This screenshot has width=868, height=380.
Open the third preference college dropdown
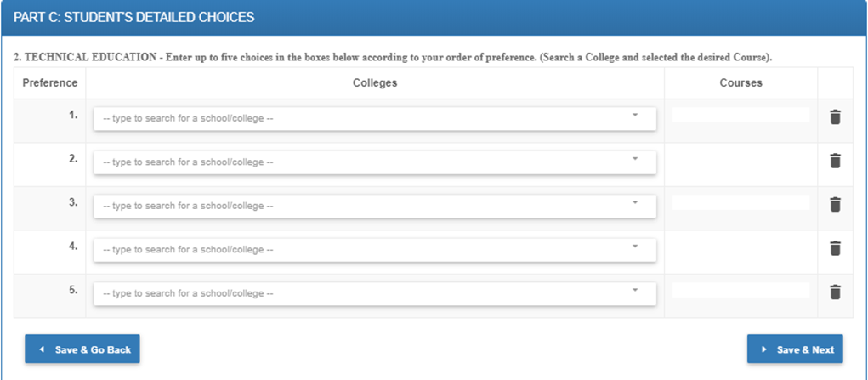coord(374,206)
